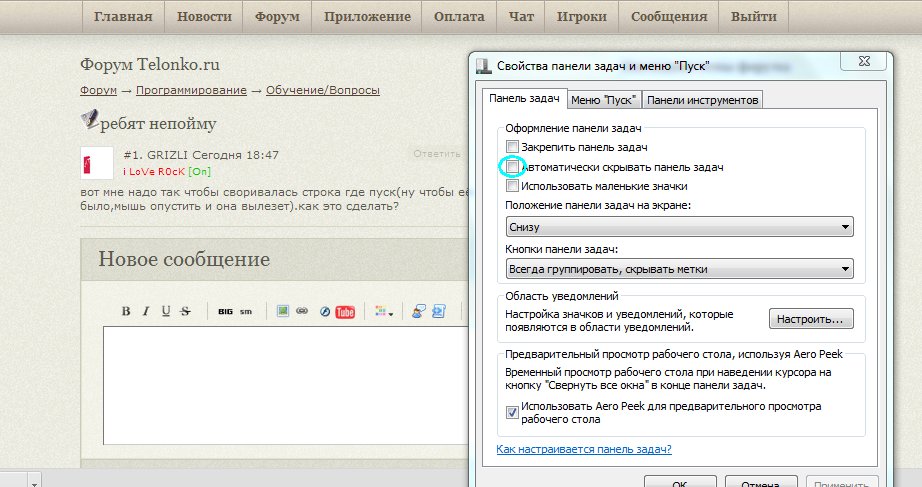Click the user status i LoVe R0cK
This screenshot has height=487, width=922.
coord(154,171)
